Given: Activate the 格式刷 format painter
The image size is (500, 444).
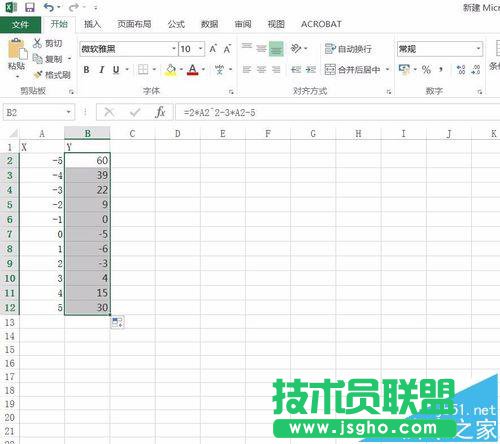Looking at the screenshot, I should (x=52, y=75).
